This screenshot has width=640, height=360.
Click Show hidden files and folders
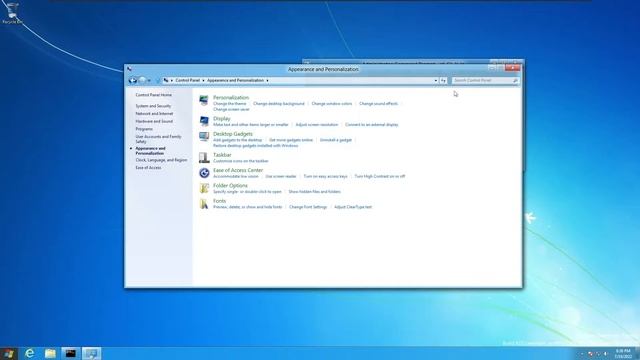coord(314,191)
